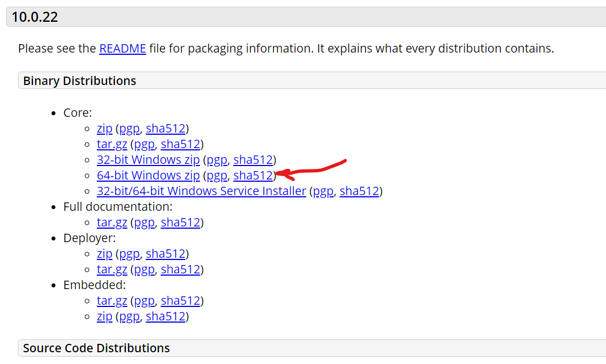This screenshot has height=364, width=606.
Task: Open pgp signature for Deployer tar.gz
Action: tap(144, 270)
